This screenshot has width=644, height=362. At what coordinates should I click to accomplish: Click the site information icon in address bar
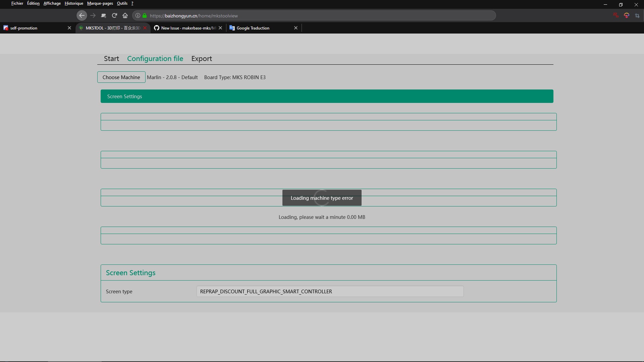coord(138,15)
